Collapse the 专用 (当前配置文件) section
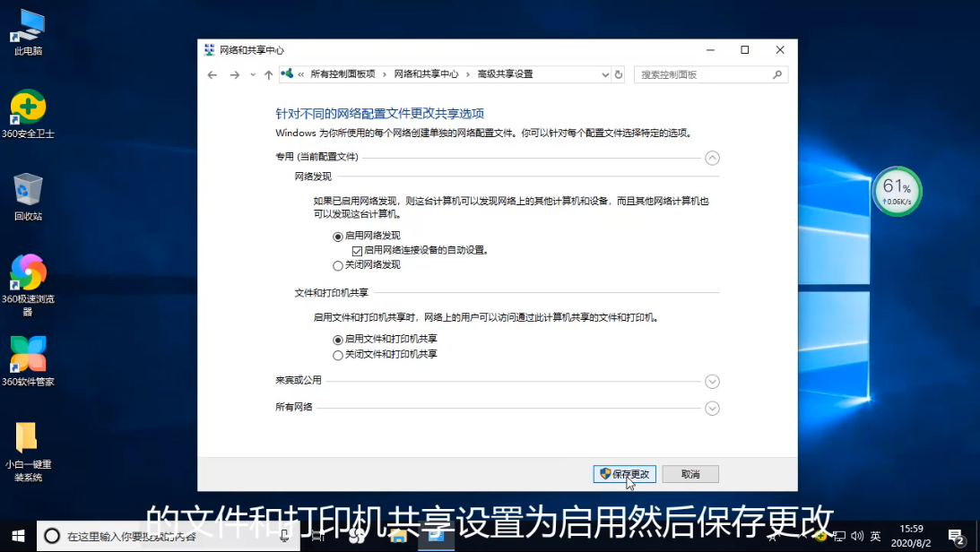Screen dimensions: 980x552 (x=712, y=158)
